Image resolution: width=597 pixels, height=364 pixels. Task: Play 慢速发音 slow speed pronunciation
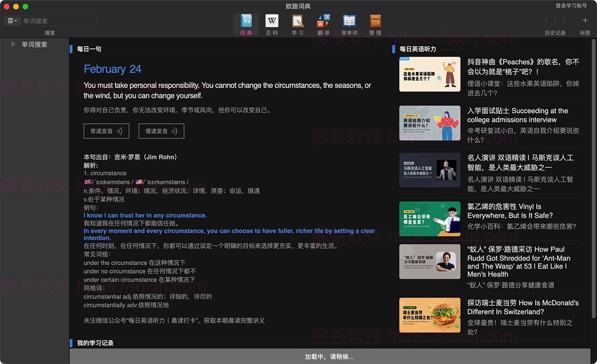point(161,131)
